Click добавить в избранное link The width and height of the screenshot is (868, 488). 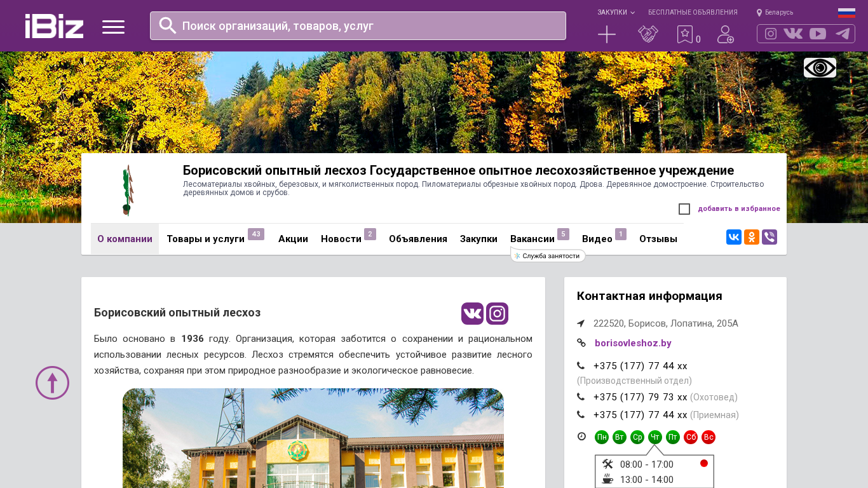pos(739,208)
